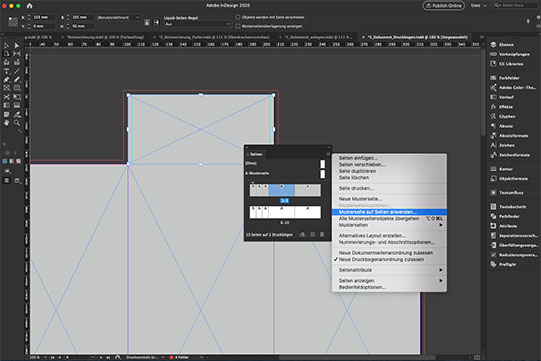Open the Effekte panel
The width and height of the screenshot is (541, 361).
(501, 107)
